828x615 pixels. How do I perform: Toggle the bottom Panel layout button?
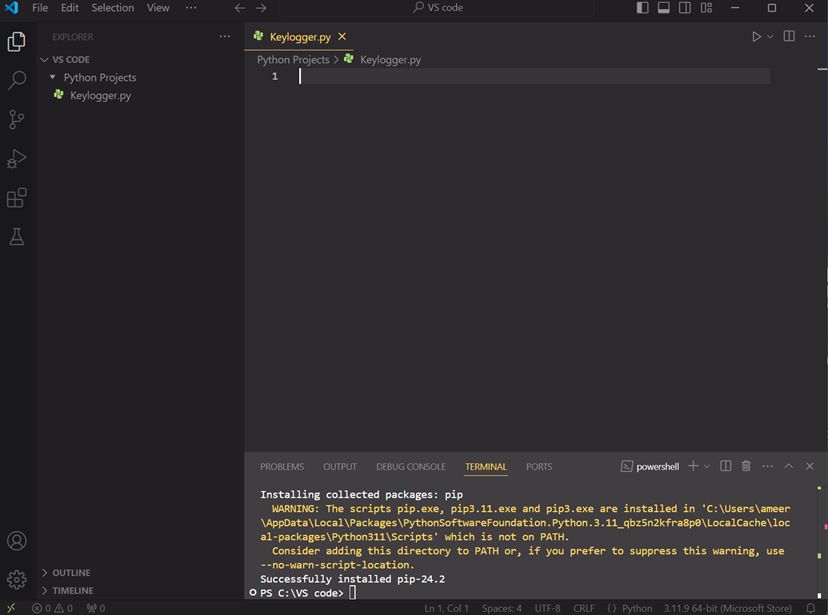point(663,8)
